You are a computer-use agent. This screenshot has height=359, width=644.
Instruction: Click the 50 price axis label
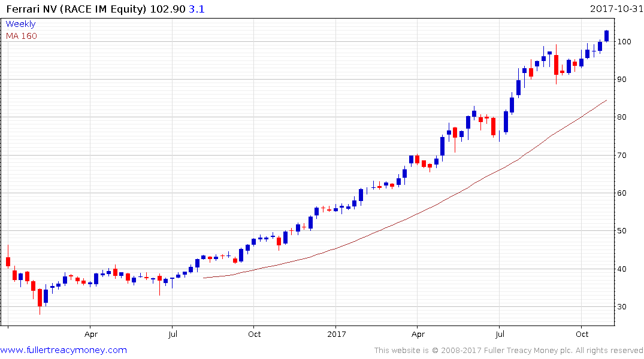pyautogui.click(x=622, y=230)
